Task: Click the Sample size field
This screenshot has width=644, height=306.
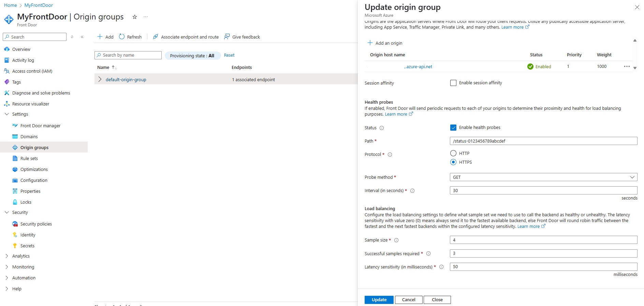Action: tap(543, 240)
